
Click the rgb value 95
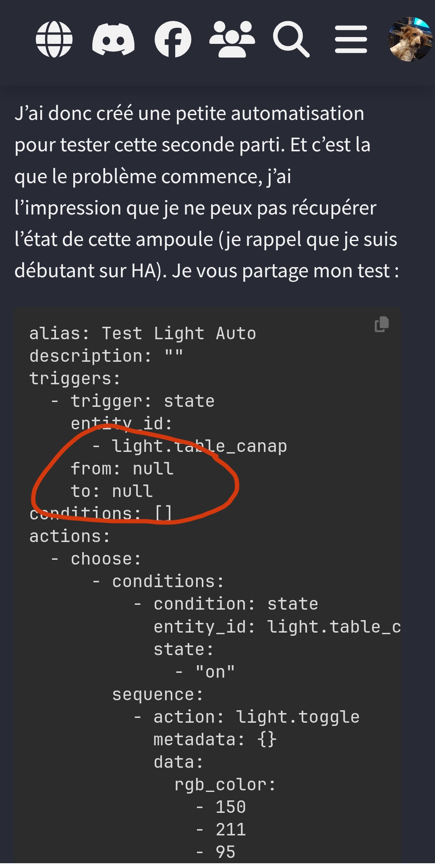click(226, 852)
